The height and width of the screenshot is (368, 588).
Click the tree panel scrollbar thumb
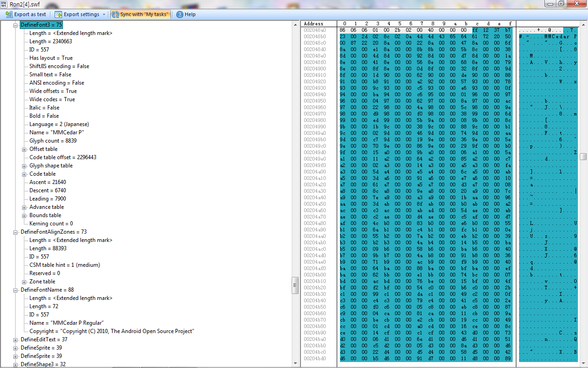point(295,285)
